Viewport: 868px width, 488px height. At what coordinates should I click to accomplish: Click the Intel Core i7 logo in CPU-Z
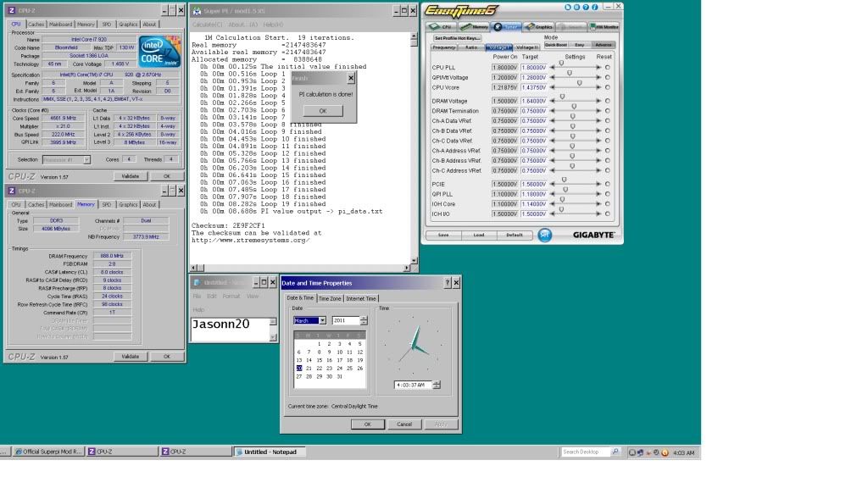[159, 52]
